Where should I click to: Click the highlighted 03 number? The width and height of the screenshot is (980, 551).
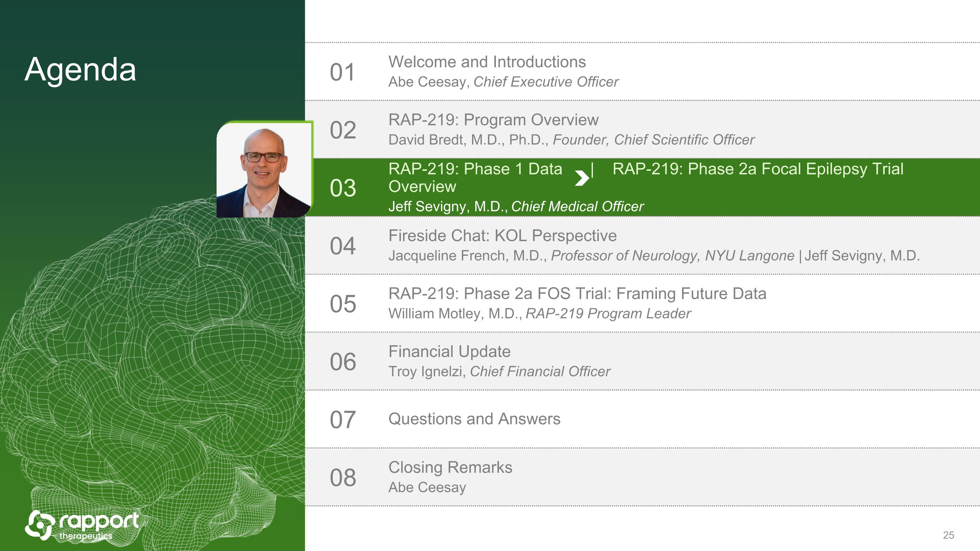click(342, 188)
